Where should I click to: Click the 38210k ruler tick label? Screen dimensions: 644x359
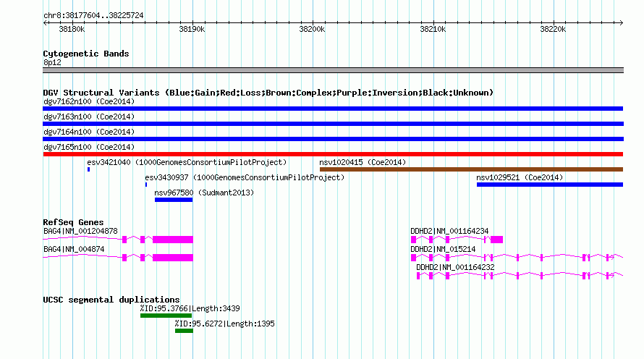point(433,29)
